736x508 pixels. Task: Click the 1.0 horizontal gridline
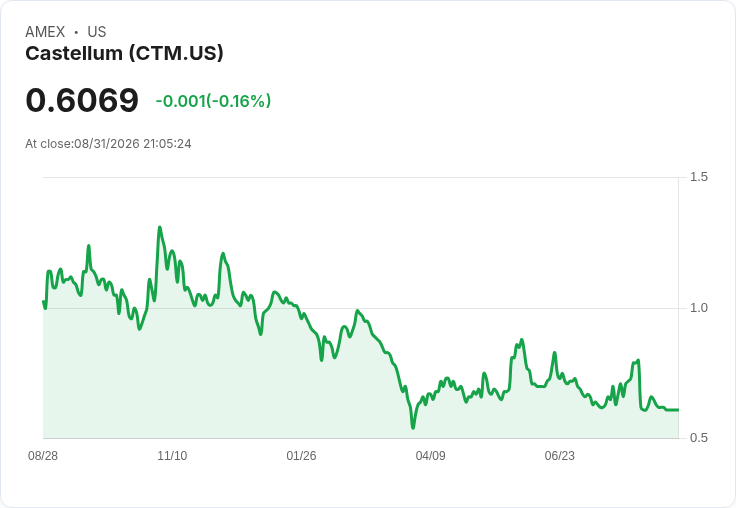pos(360,308)
